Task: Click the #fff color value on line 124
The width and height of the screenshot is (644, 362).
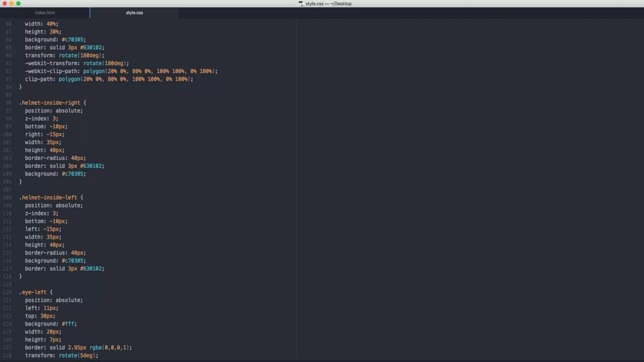Action: pyautogui.click(x=69, y=324)
